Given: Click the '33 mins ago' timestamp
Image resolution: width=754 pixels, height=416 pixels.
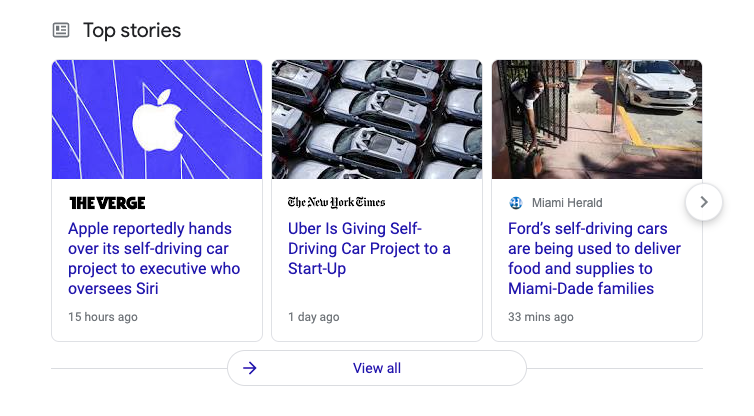Looking at the screenshot, I should pyautogui.click(x=541, y=317).
